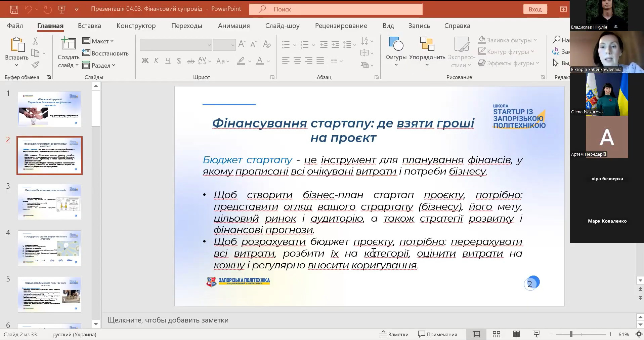Click the Reset (Восстановить) slide button

[x=105, y=53]
